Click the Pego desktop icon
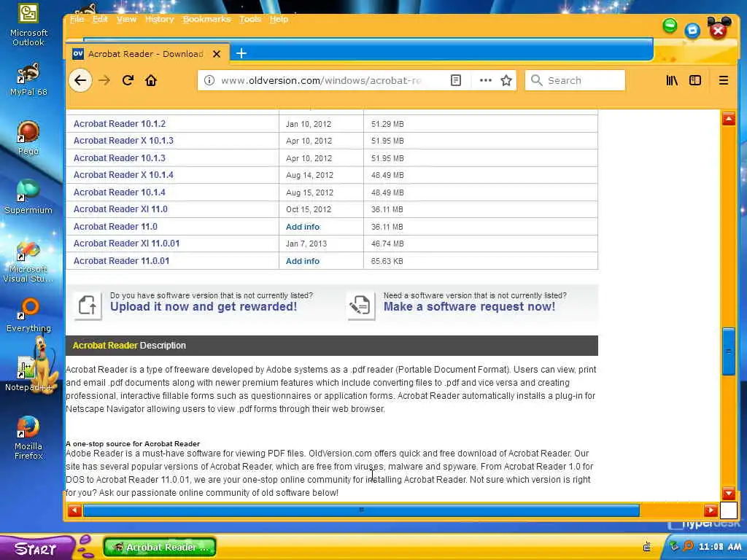Viewport: 747px width, 560px height. click(x=28, y=138)
